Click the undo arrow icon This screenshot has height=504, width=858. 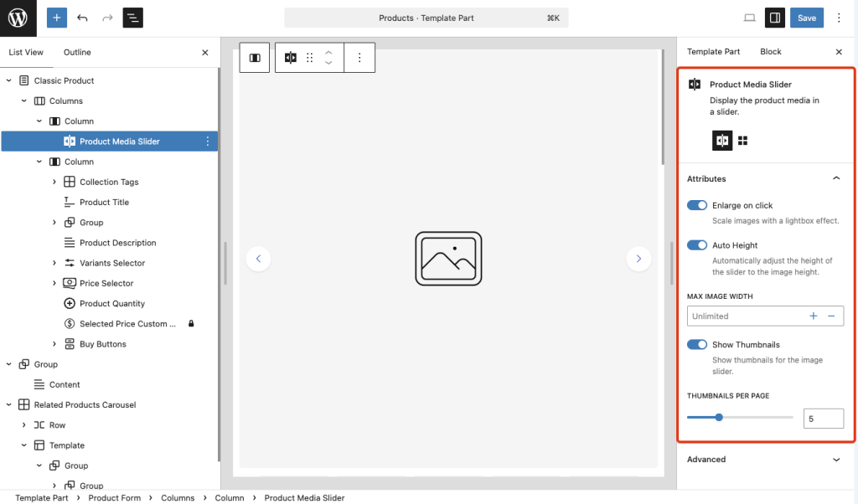[82, 18]
